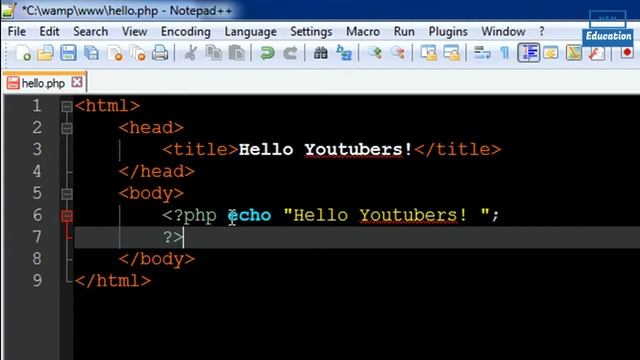The image size is (640, 360).
Task: Open the Plugins menu
Action: (448, 31)
